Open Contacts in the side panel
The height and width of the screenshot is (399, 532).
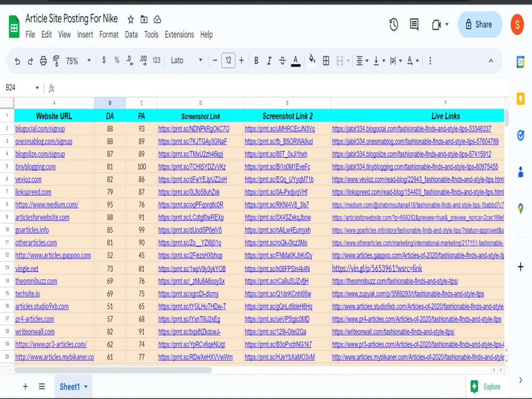pos(520,172)
